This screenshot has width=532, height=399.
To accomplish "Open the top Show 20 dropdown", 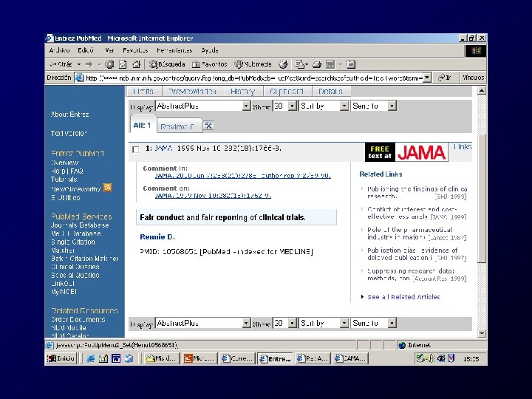I will [285, 106].
